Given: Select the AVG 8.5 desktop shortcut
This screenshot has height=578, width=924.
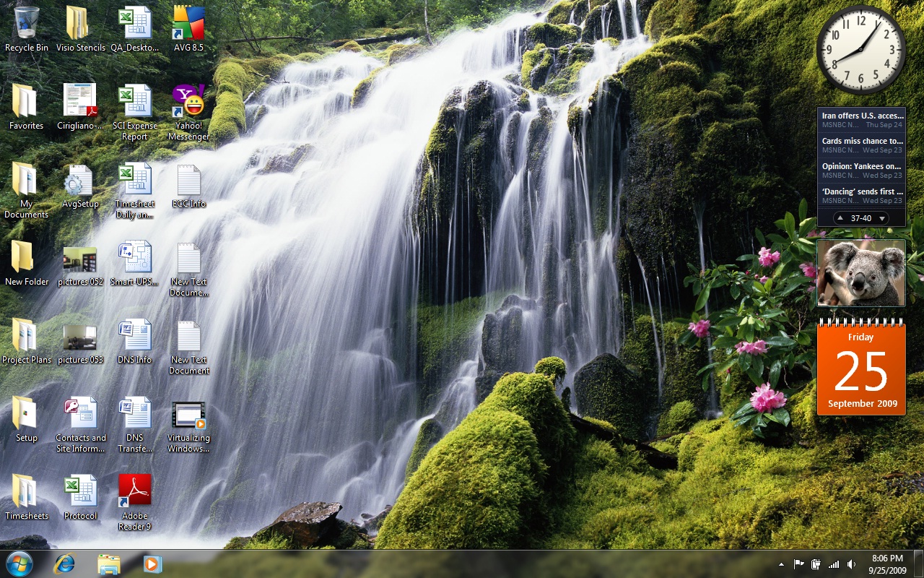Looking at the screenshot, I should (x=188, y=25).
